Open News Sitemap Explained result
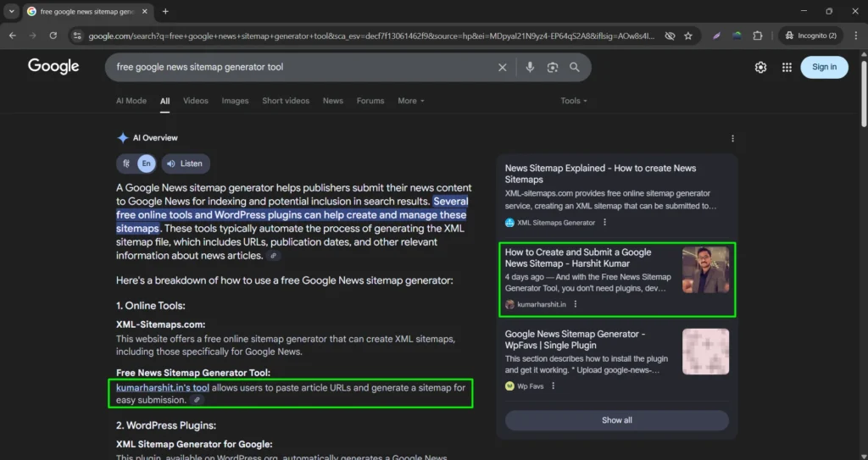868x460 pixels. point(600,174)
